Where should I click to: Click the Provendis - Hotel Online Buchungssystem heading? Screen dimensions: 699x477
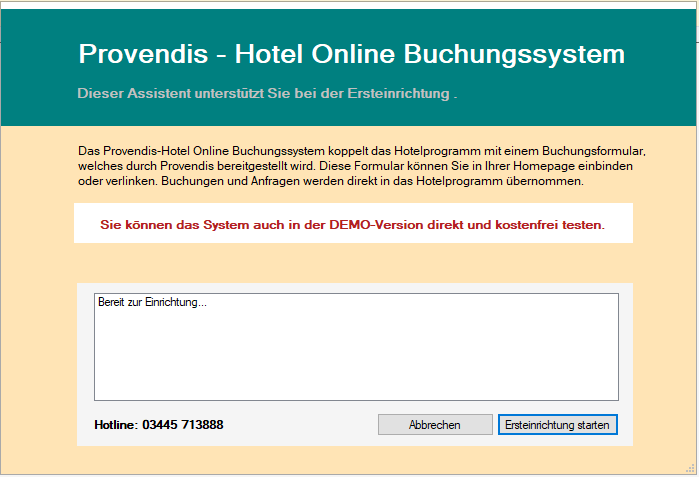352,54
